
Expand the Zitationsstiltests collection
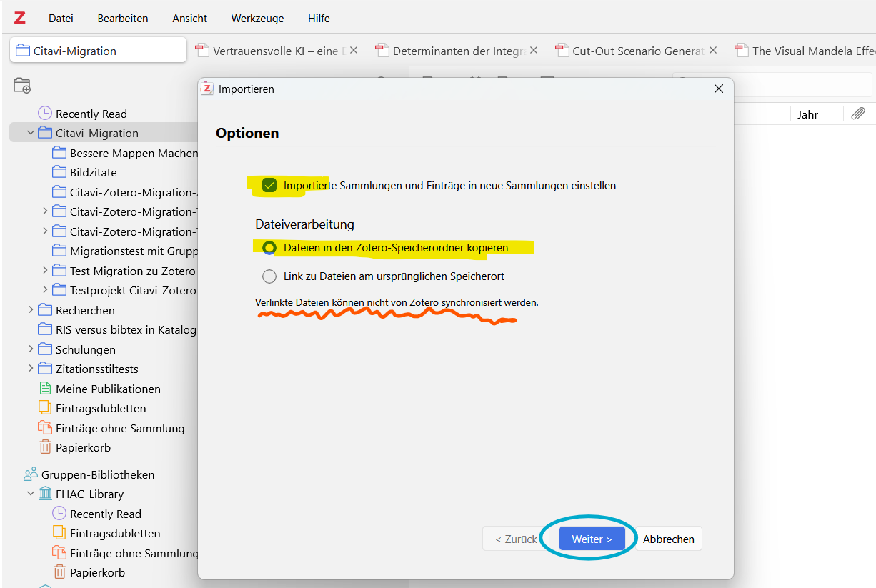31,369
